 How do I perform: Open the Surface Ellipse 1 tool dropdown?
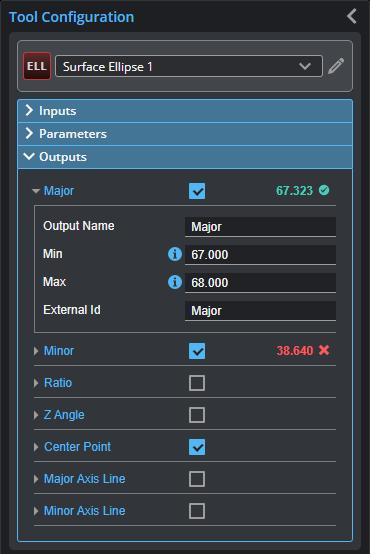click(x=189, y=66)
